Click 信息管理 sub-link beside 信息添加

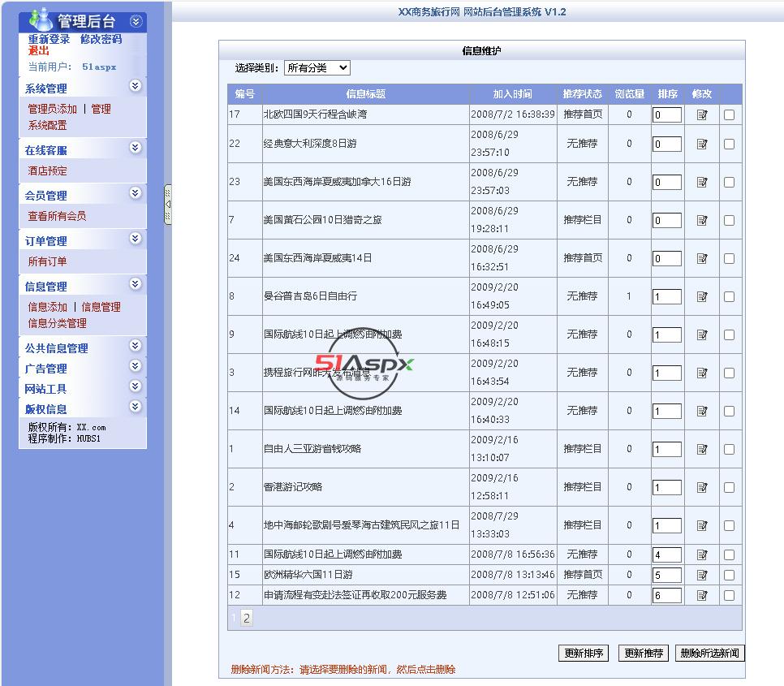tap(101, 307)
